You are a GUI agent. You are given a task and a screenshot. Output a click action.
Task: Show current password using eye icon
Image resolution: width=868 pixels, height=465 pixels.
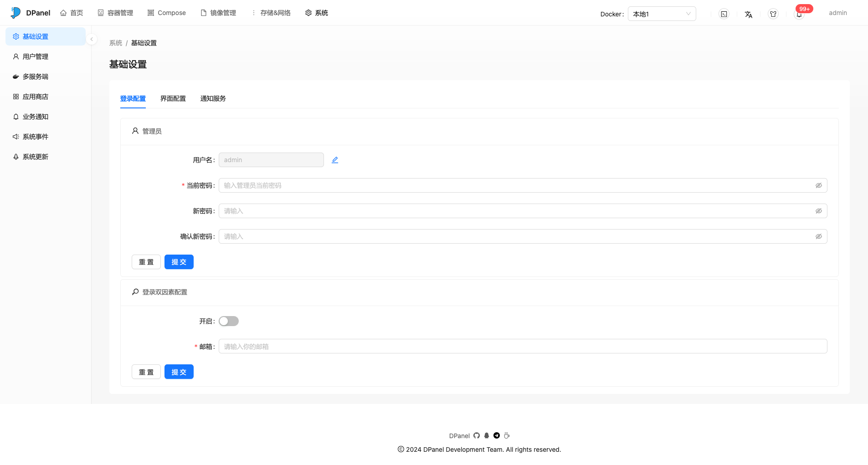[818, 185]
